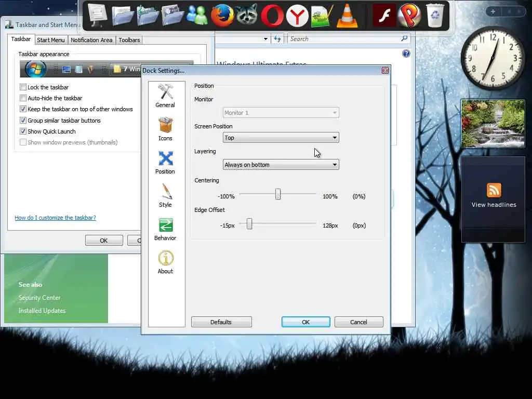Open About section in Dock Settings
Screen dimensions: 532x399
pos(165,262)
